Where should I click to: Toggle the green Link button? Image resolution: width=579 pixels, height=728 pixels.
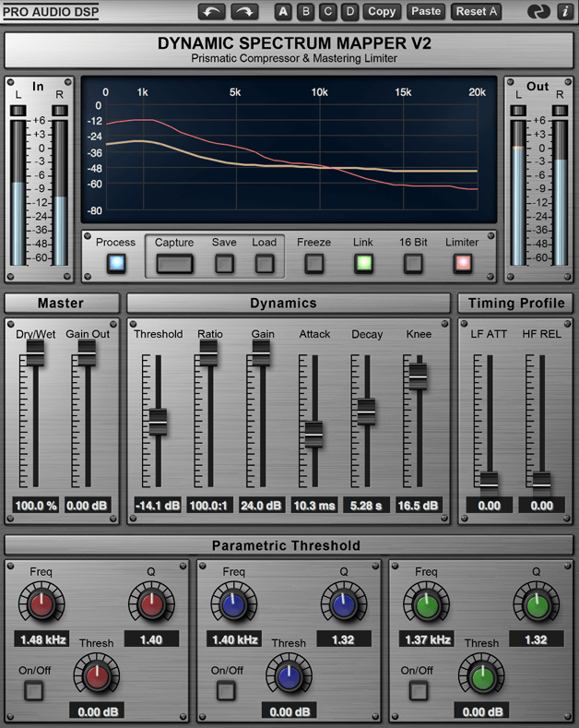[364, 263]
